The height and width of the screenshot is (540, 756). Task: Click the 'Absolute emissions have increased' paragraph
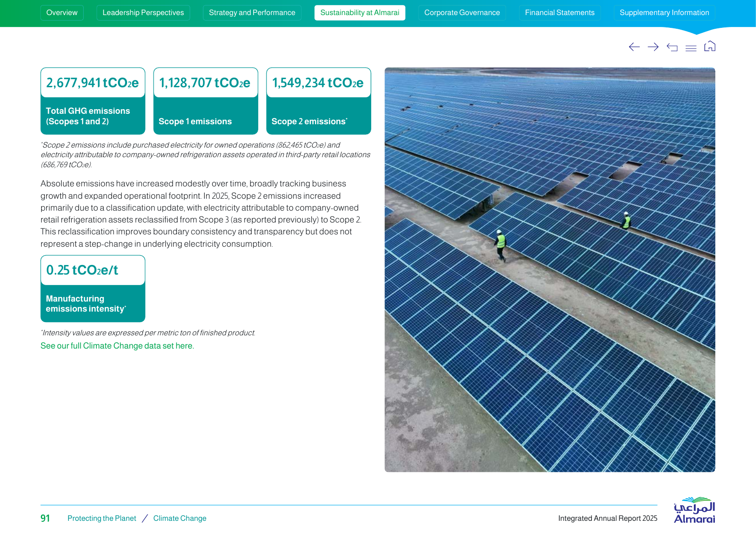(x=201, y=213)
